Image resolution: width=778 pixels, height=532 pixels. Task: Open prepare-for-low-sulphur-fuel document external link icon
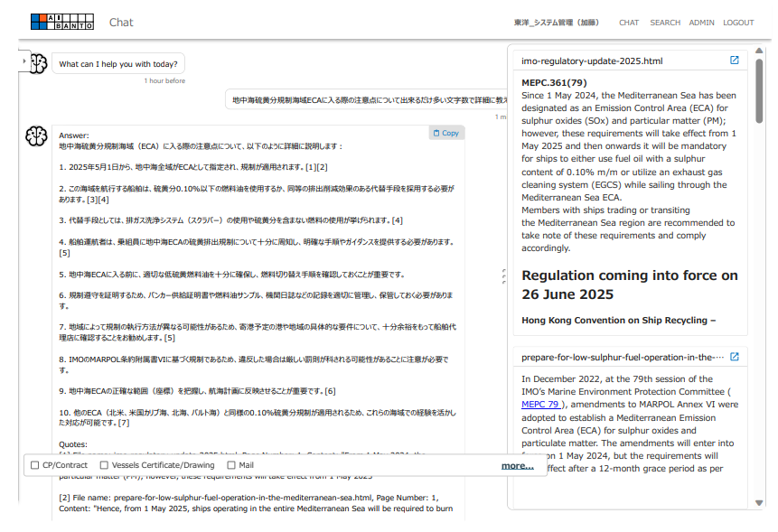pyautogui.click(x=734, y=357)
